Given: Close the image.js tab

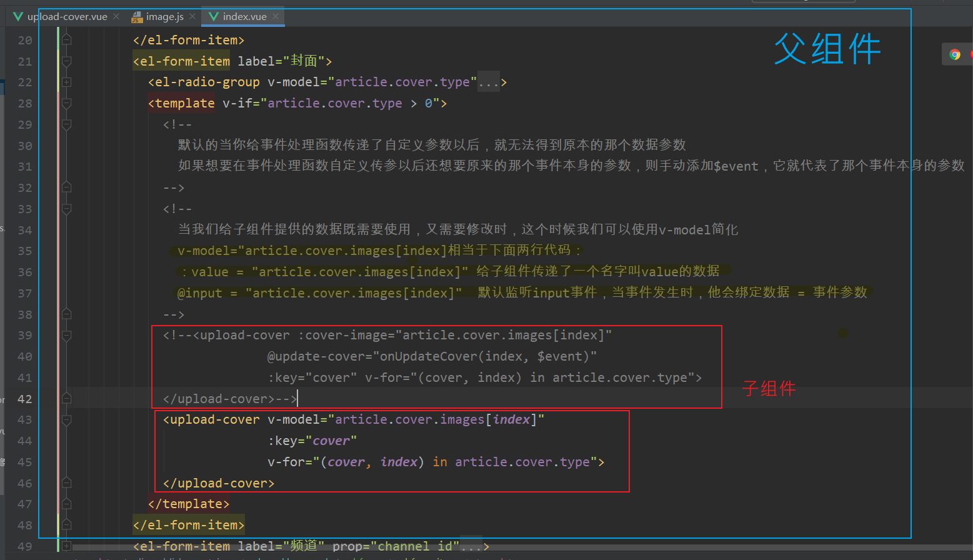Looking at the screenshot, I should 192,16.
